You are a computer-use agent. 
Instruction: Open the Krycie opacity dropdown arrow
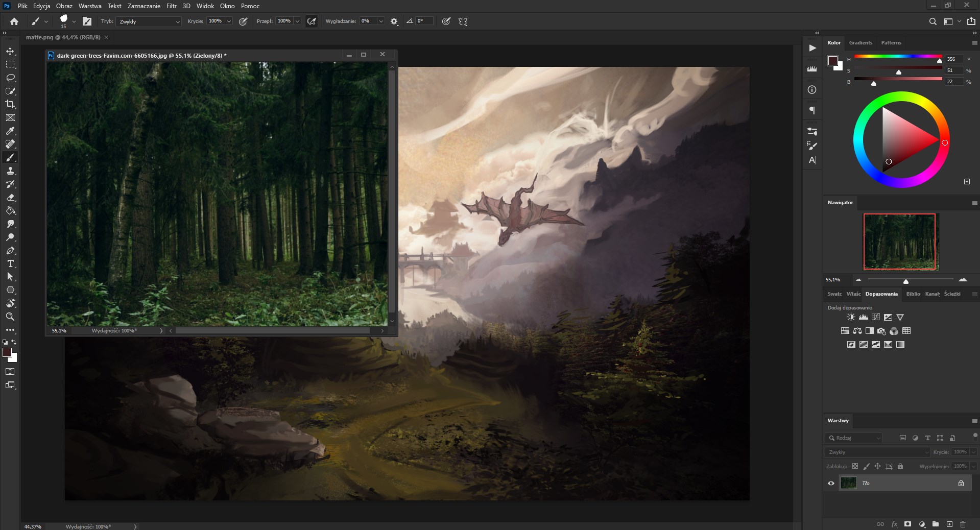pos(229,21)
